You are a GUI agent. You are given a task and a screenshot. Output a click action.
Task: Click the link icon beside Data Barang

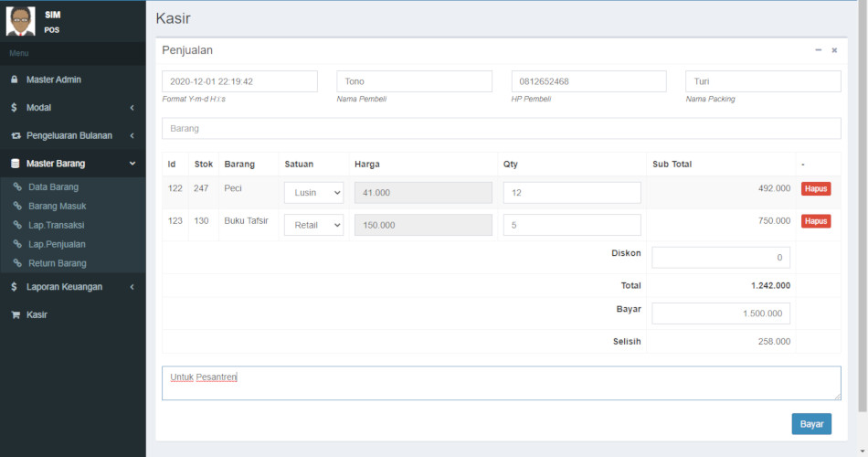tap(17, 186)
